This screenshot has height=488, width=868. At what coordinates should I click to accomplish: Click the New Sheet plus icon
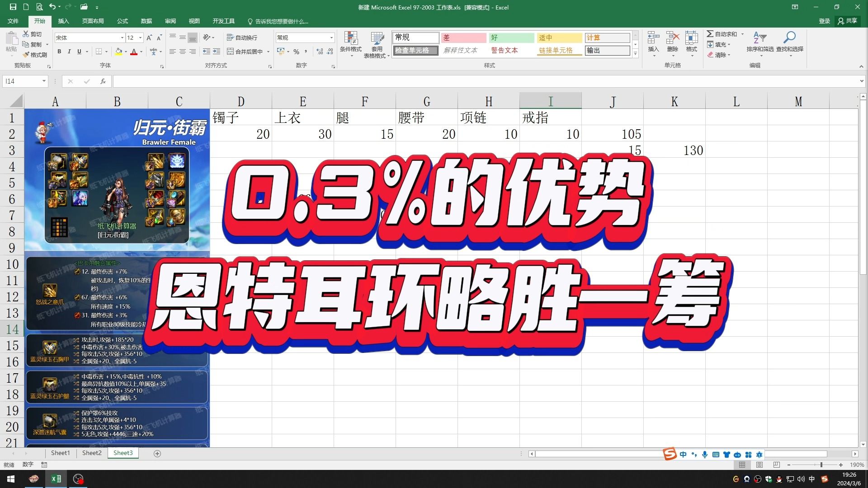click(157, 453)
